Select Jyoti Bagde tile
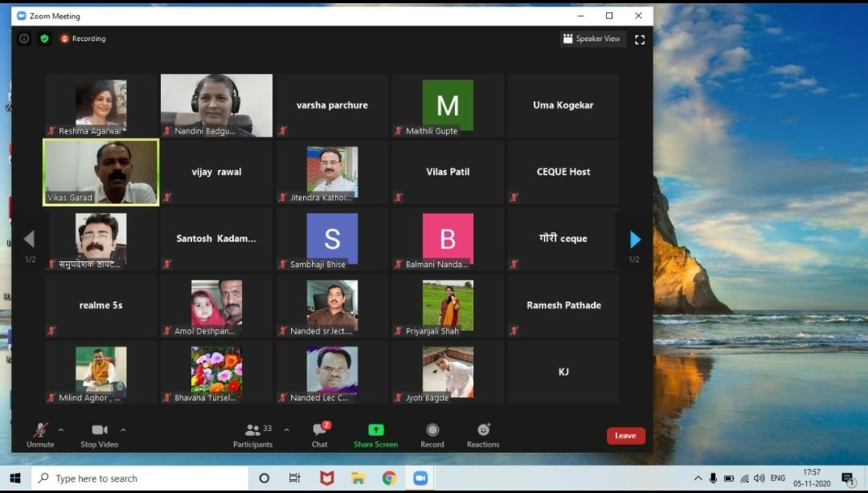The image size is (868, 493). tap(448, 372)
